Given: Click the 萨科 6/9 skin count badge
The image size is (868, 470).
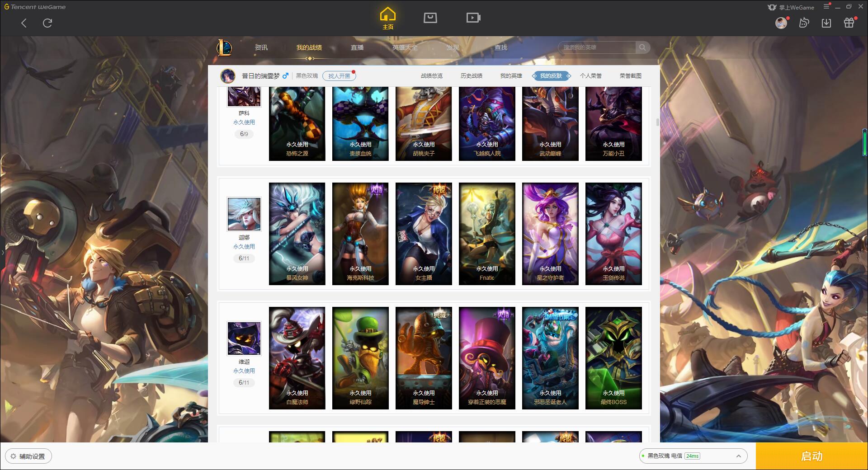Looking at the screenshot, I should pyautogui.click(x=244, y=134).
